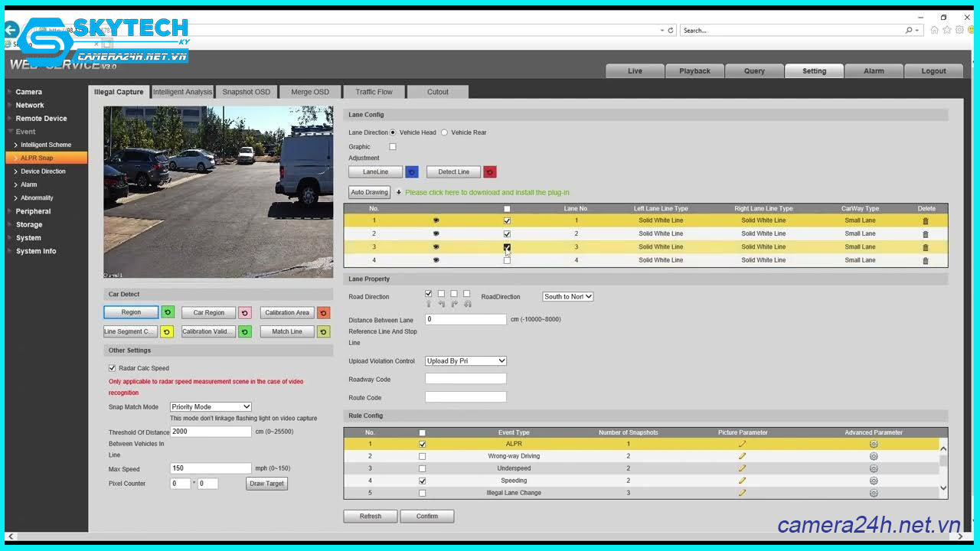Viewport: 980px width, 551px height.
Task: Click green reset icon beside Region button
Action: coord(167,312)
